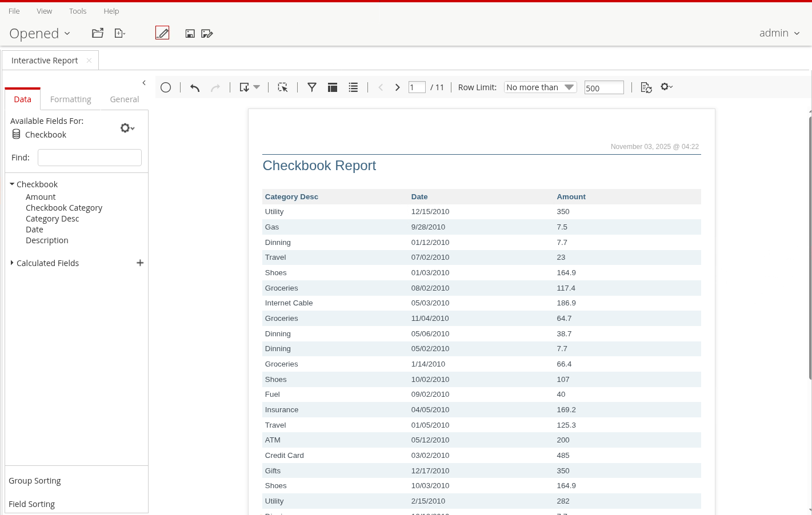Click the Save As icon

coord(207,34)
